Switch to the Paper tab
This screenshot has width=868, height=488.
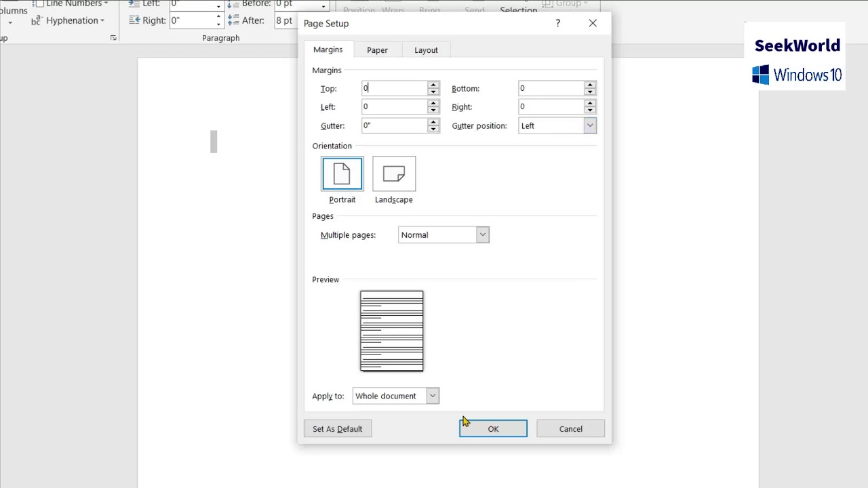coord(377,49)
